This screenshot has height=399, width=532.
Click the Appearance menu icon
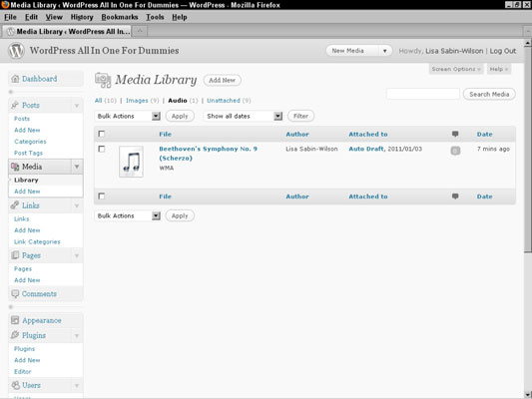pos(15,320)
